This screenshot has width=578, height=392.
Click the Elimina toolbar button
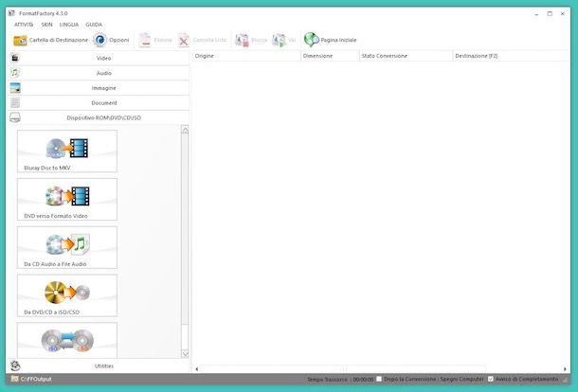155,40
